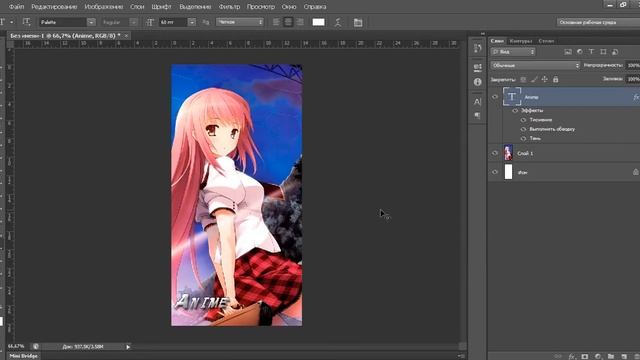The image size is (640, 360).
Task: Filter layers by pixel layers
Action: (568, 52)
